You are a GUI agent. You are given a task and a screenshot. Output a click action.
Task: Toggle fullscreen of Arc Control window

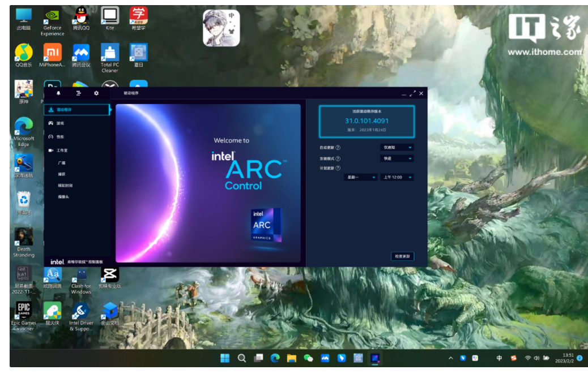(x=412, y=93)
